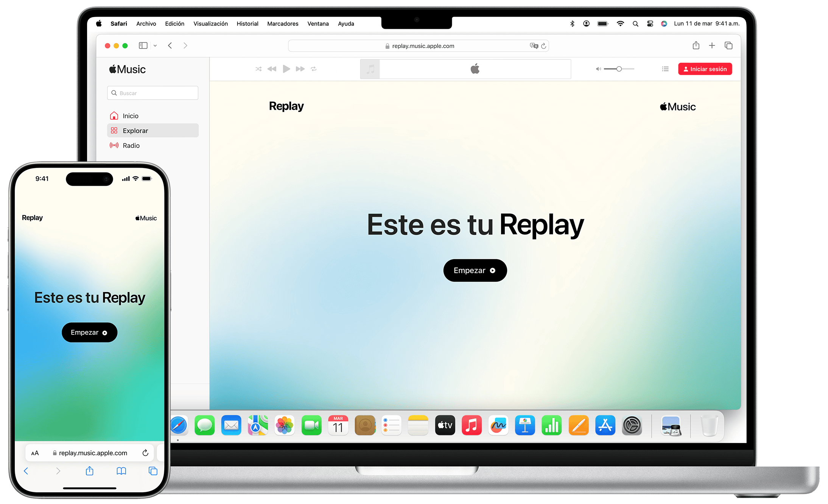Click the Bluetooth icon in menu bar
The height and width of the screenshot is (504, 828).
click(572, 23)
